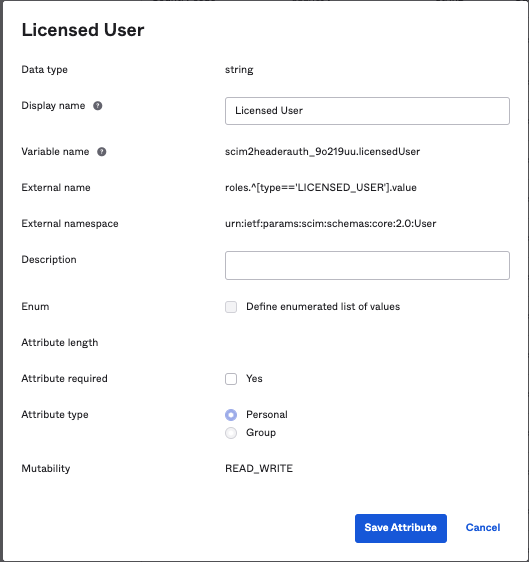The width and height of the screenshot is (529, 562).
Task: Focus the Display name input field
Action: 367,111
